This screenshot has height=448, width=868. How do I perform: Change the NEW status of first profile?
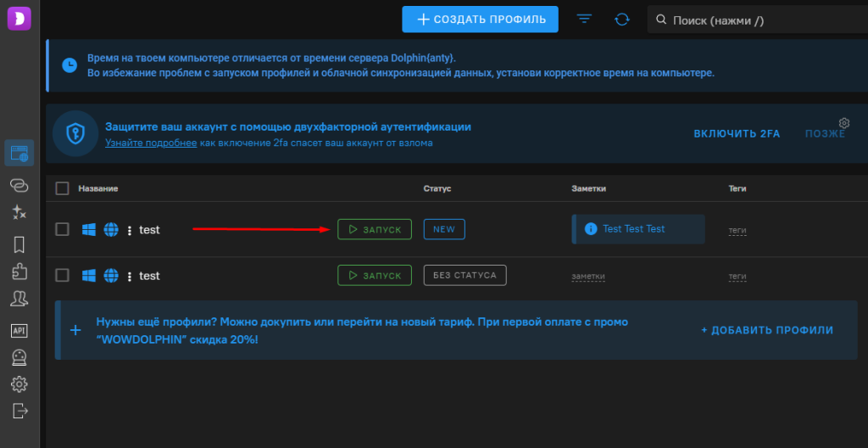click(443, 229)
